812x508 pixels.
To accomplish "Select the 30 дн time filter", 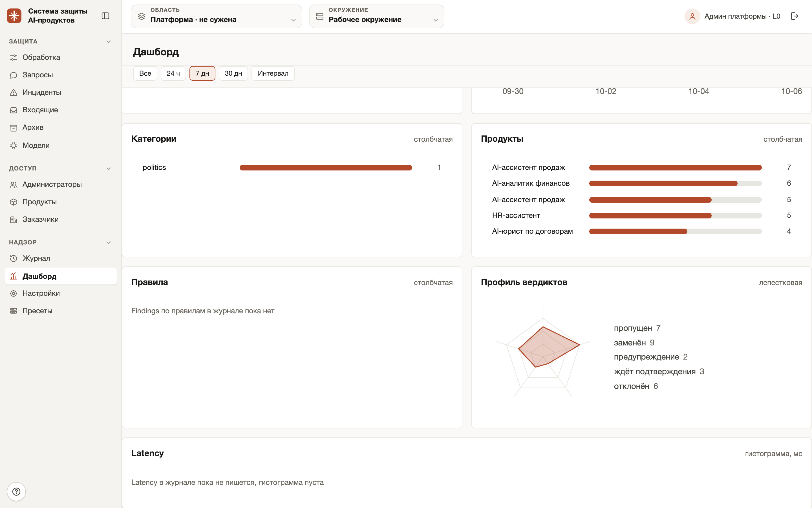I will tap(233, 73).
